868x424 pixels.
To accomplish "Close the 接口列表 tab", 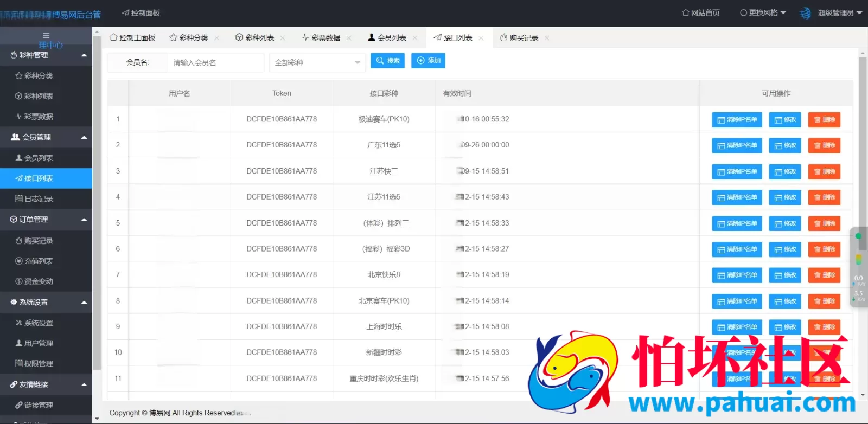I will 481,38.
